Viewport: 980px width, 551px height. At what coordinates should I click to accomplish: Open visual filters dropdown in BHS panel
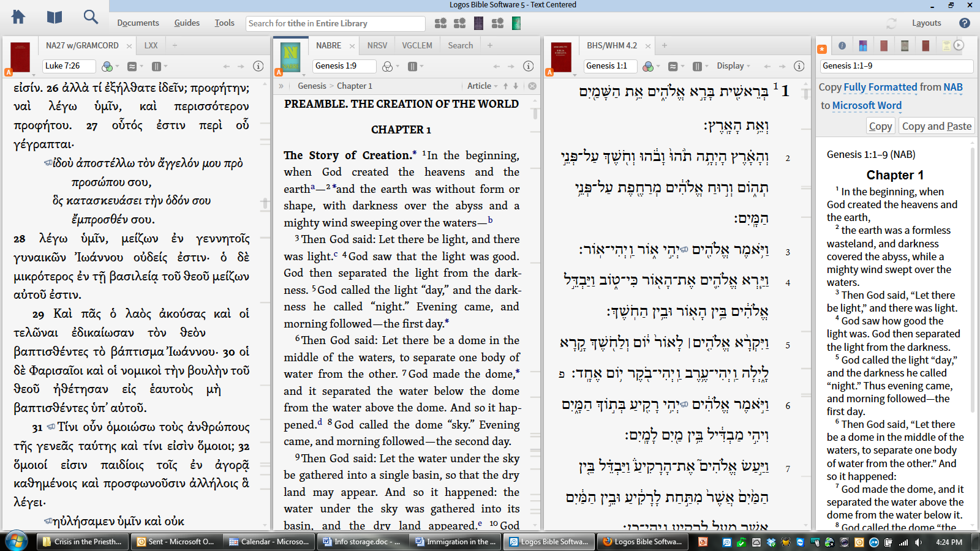pyautogui.click(x=650, y=66)
